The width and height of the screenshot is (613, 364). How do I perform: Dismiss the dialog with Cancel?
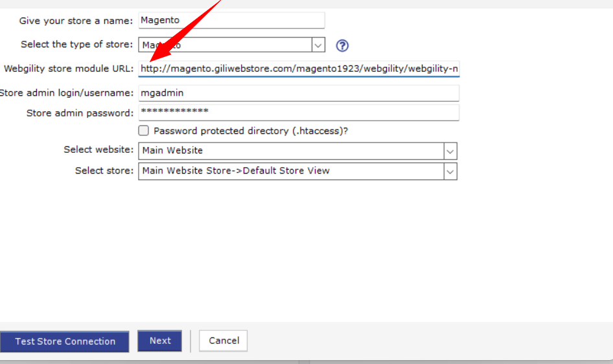223,341
